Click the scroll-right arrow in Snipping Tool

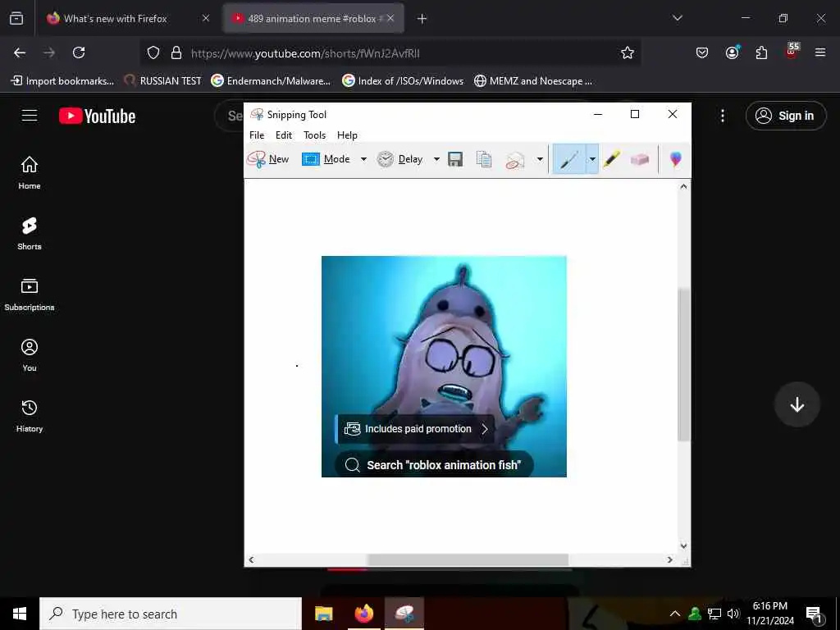[x=669, y=559]
